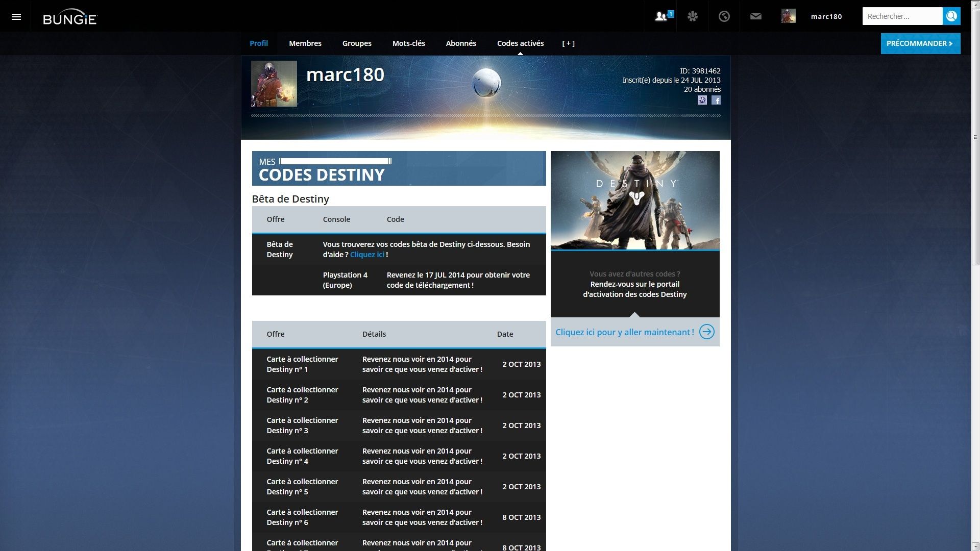Screen dimensions: 980x551
Task: Click 'MES CODES DESTINY' banner
Action: coord(399,168)
